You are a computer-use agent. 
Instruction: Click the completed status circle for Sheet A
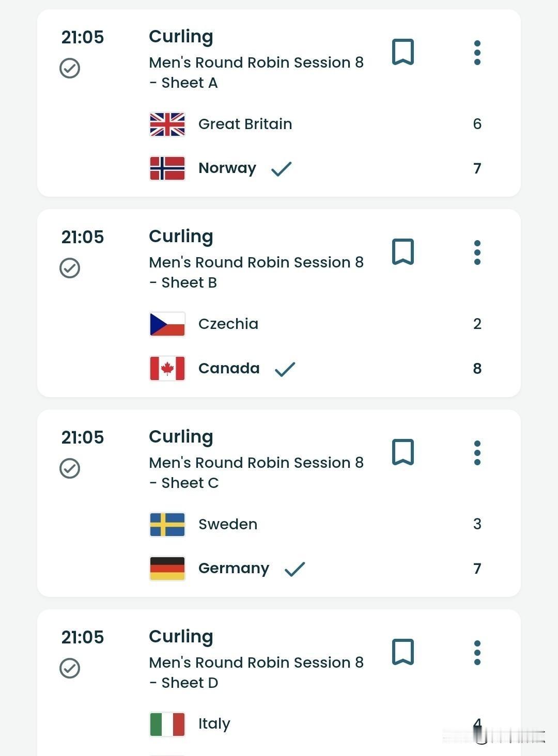tap(70, 68)
